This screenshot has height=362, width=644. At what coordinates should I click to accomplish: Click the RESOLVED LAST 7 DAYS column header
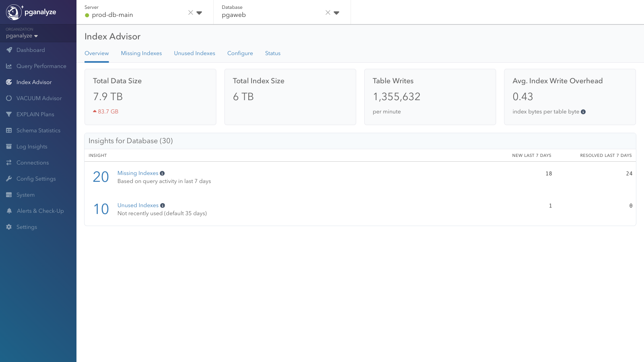(x=606, y=155)
